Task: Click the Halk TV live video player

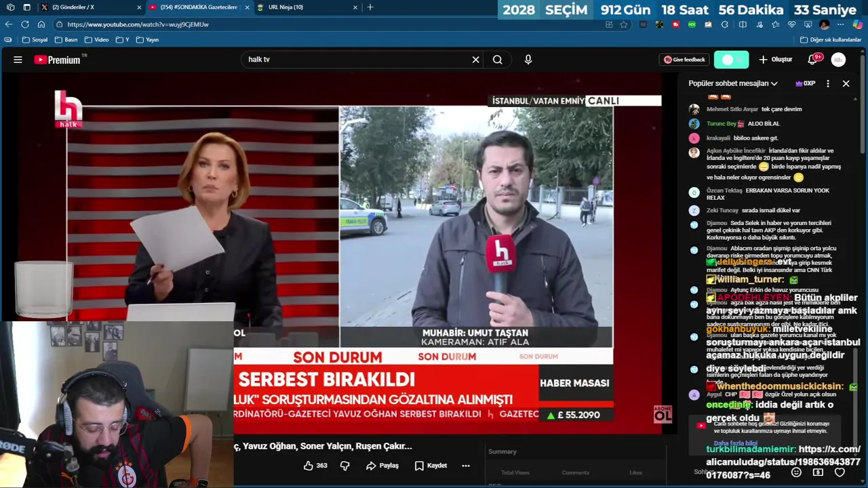Action: point(339,254)
